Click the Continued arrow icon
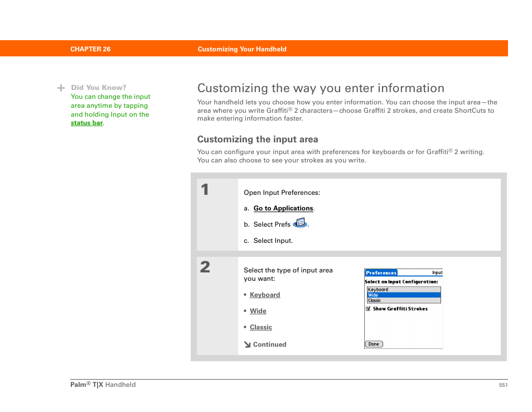The image size is (532, 412). click(x=248, y=344)
